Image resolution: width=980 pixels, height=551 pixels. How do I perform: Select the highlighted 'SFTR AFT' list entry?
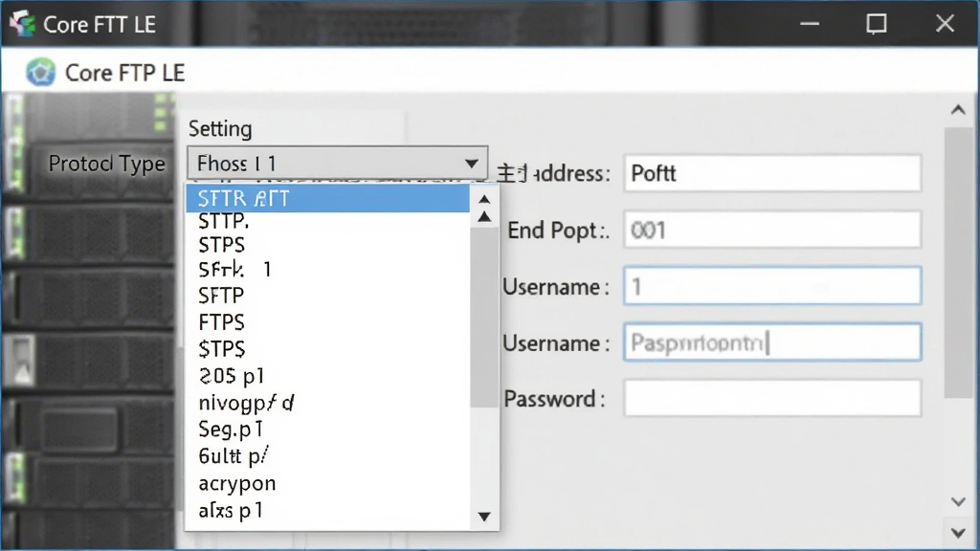tap(327, 199)
